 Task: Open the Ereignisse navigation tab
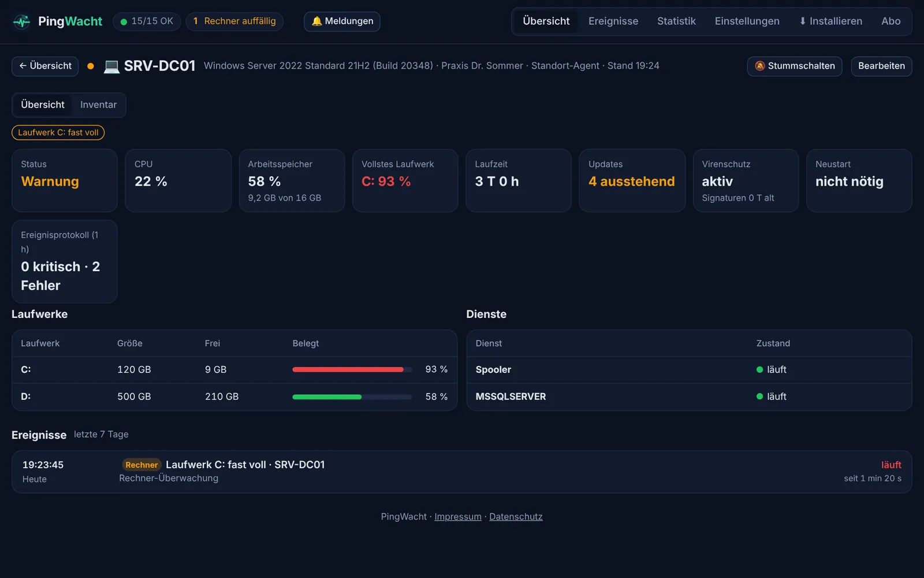(x=613, y=21)
